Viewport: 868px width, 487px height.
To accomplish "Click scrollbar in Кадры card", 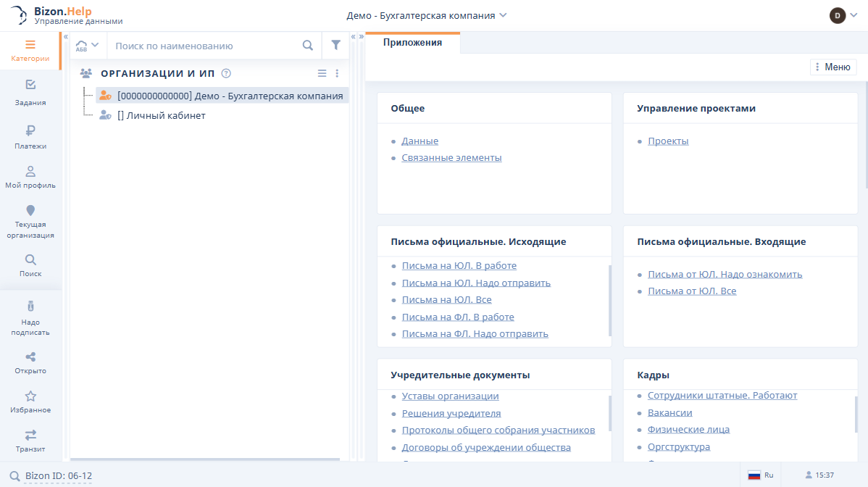I will tap(856, 414).
